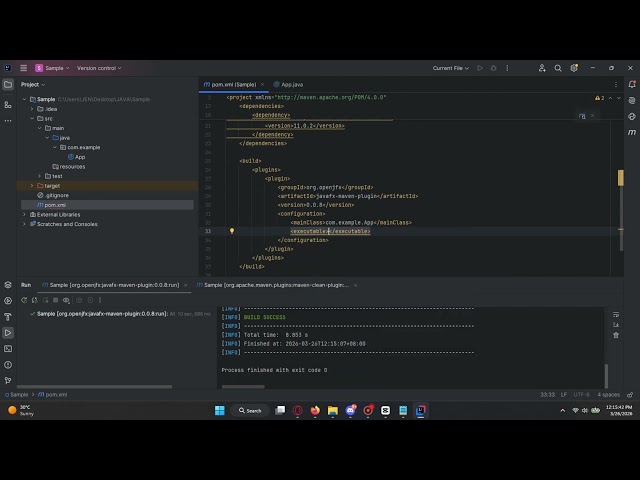Toggle the Run view options eye icon
This screenshot has width=640, height=480.
tap(66, 300)
